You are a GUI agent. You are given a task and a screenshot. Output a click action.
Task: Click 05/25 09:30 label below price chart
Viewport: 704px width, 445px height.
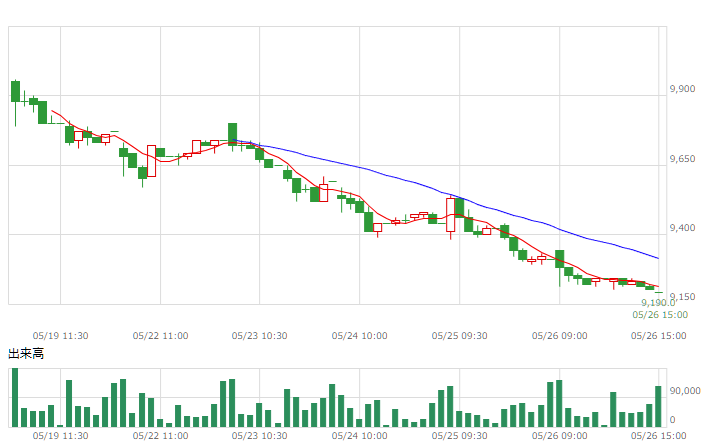[459, 335]
